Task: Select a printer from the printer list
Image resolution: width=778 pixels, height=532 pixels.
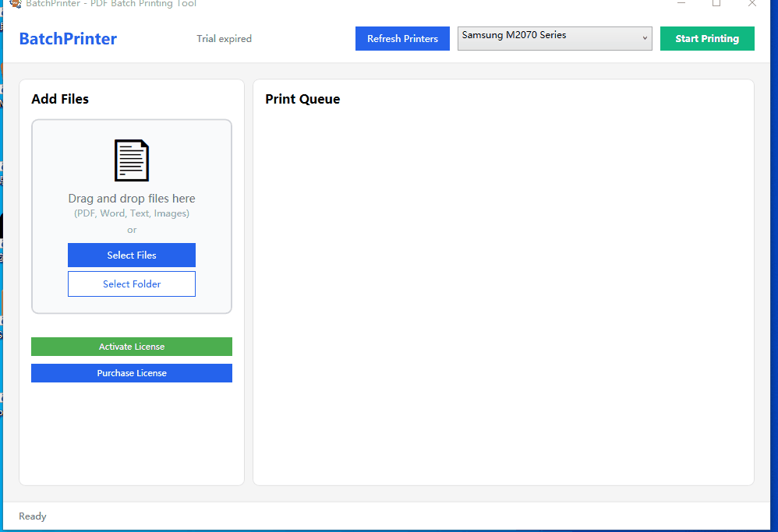Action: tap(554, 38)
